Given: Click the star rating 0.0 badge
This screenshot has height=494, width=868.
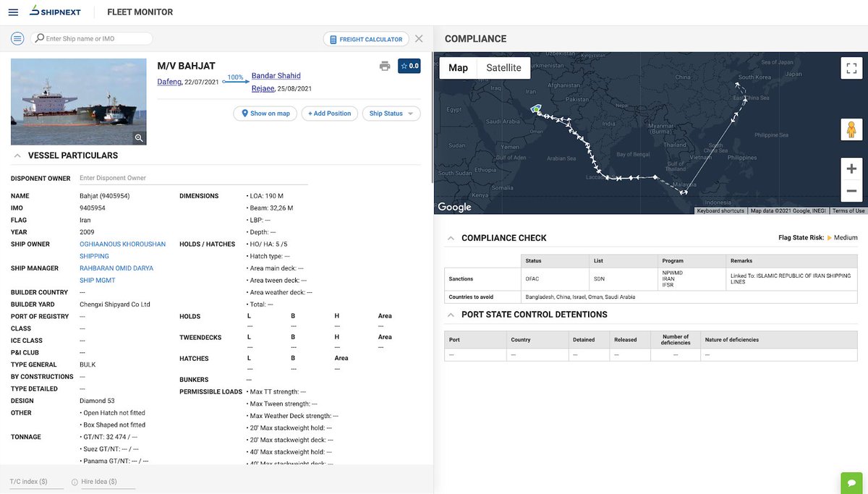Looking at the screenshot, I should pos(409,66).
